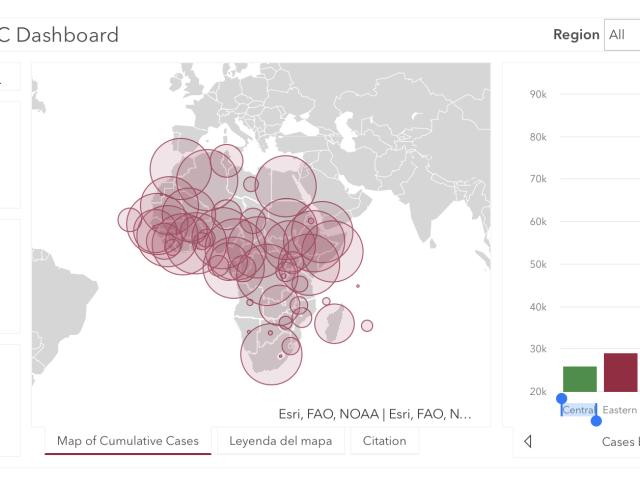Click the Region filter label

click(576, 35)
